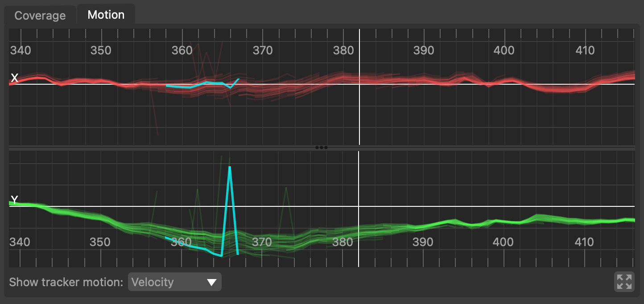Click the expand-to-fullscreen arrows icon

pos(624,282)
